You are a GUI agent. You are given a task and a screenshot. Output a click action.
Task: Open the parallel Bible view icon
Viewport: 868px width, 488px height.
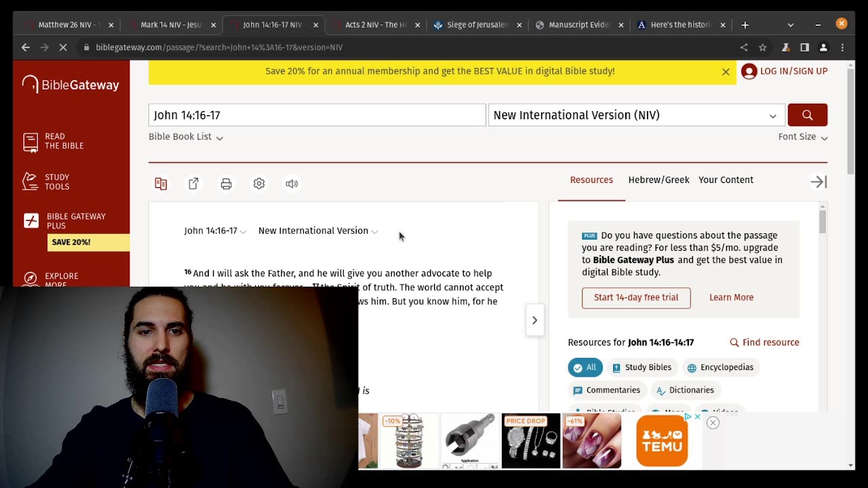[x=161, y=184]
